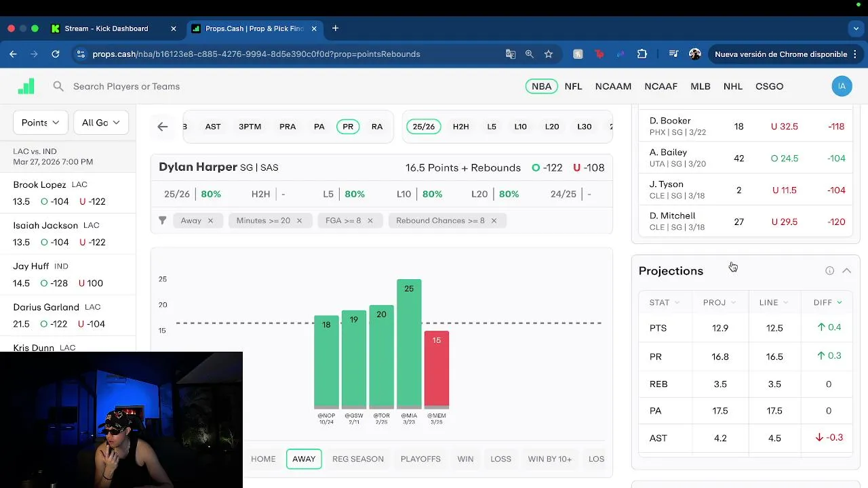Click the Search Players or Teams field
Screen dimensions: 868x488
(127, 86)
